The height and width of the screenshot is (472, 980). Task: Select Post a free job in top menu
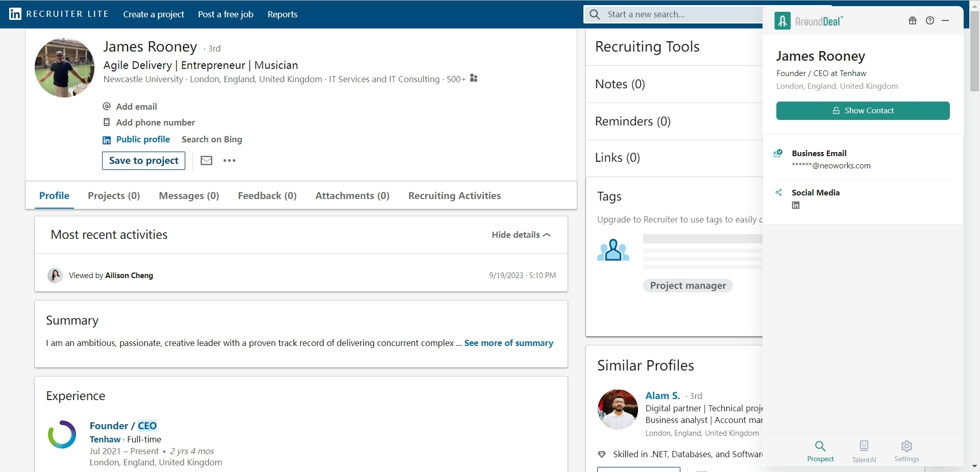[x=226, y=14]
